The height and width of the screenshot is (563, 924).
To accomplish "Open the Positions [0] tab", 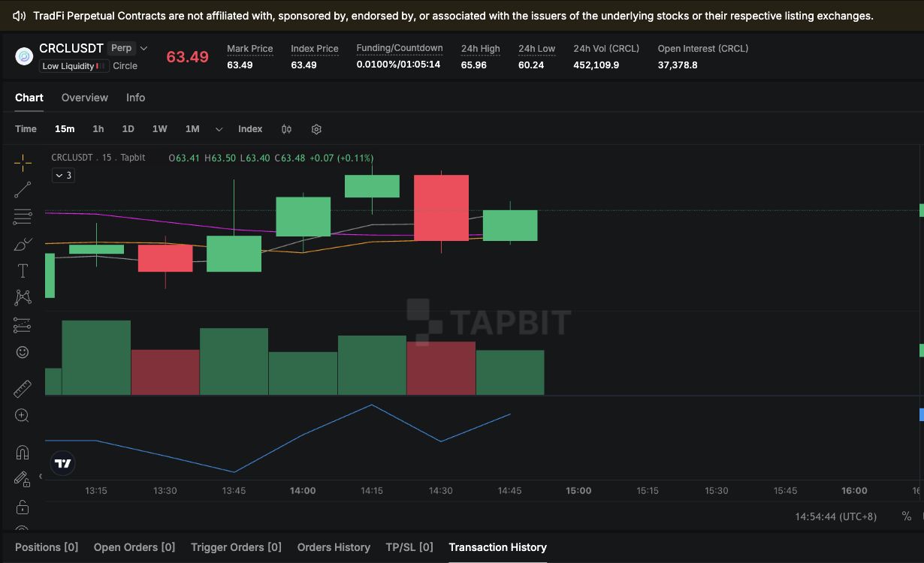I will click(47, 547).
